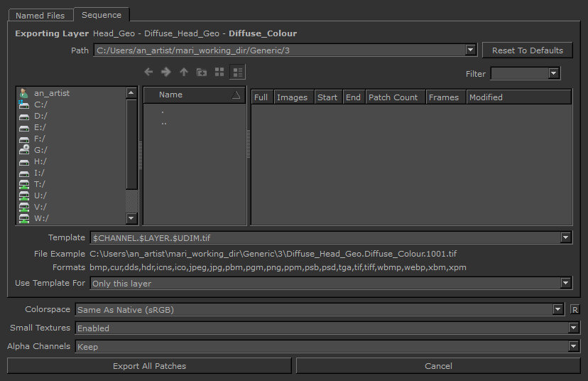Image resolution: width=588 pixels, height=381 pixels.
Task: Expand the Path dropdown
Action: [470, 50]
